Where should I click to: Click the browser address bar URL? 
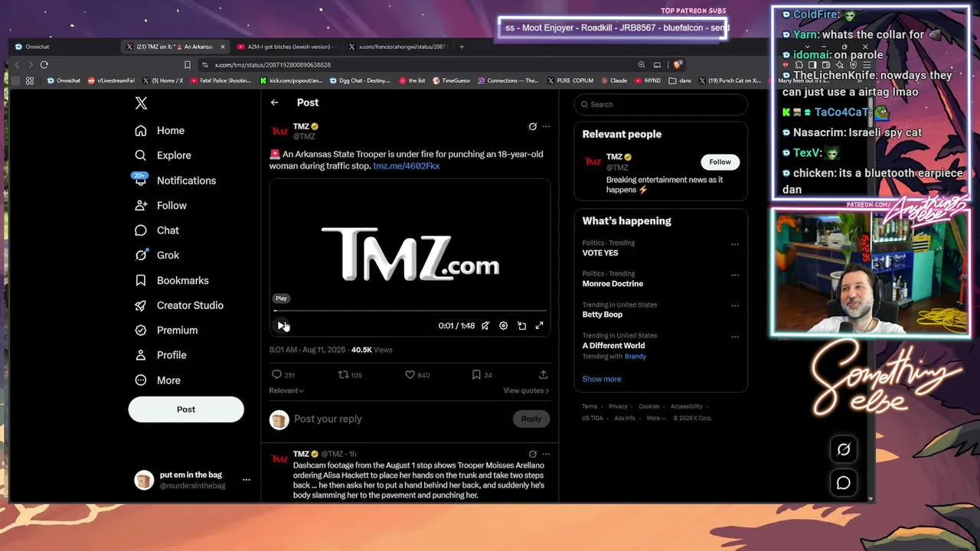[273, 65]
